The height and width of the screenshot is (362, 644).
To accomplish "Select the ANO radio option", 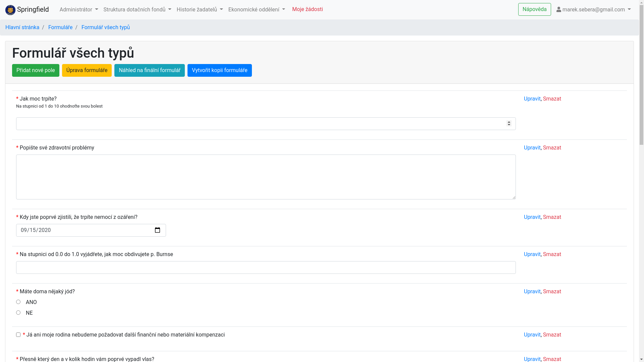I will tap(18, 302).
